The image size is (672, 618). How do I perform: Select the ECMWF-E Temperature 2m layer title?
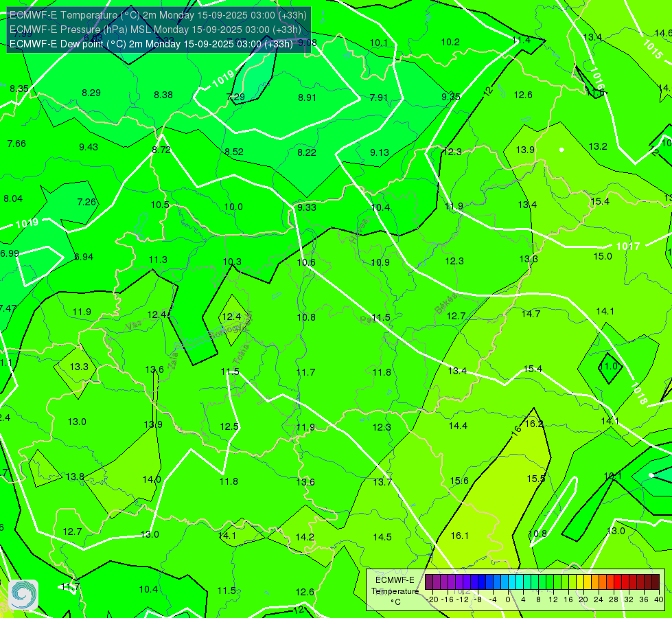coord(158,15)
